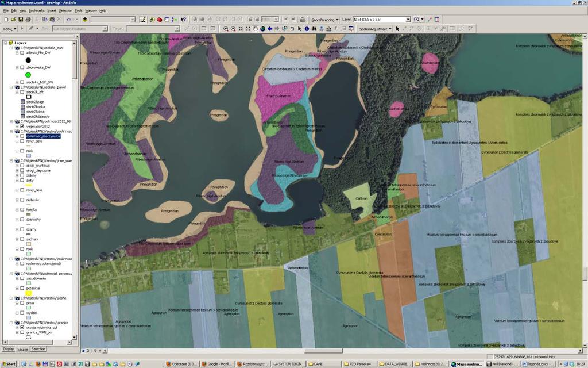This screenshot has height=368, width=588.
Task: Select the Zoom In tool
Action: [226, 29]
